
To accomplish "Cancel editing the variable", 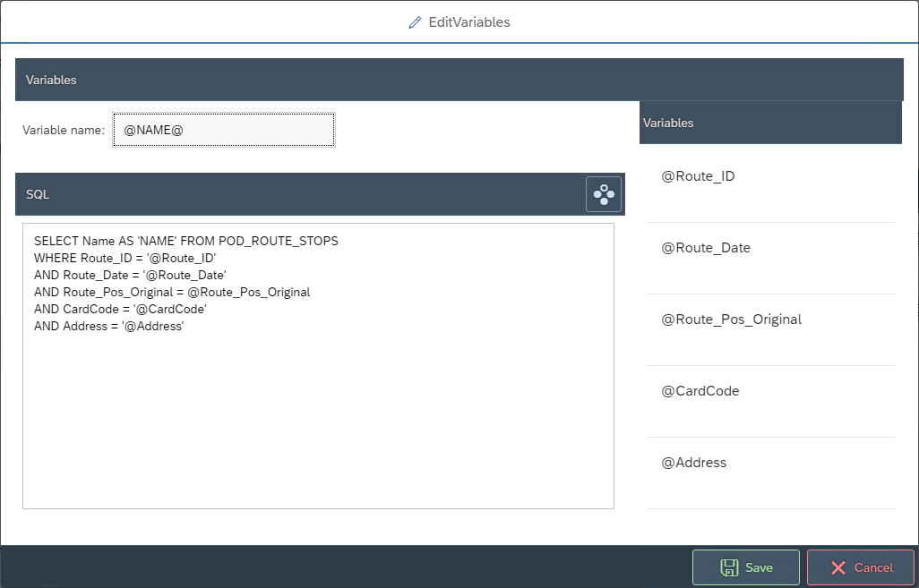I will [x=860, y=567].
